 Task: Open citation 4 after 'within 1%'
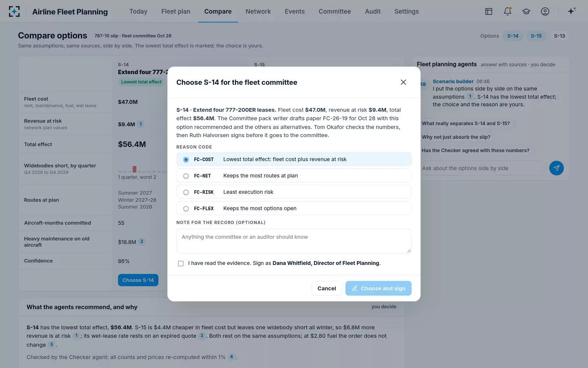[232, 357]
